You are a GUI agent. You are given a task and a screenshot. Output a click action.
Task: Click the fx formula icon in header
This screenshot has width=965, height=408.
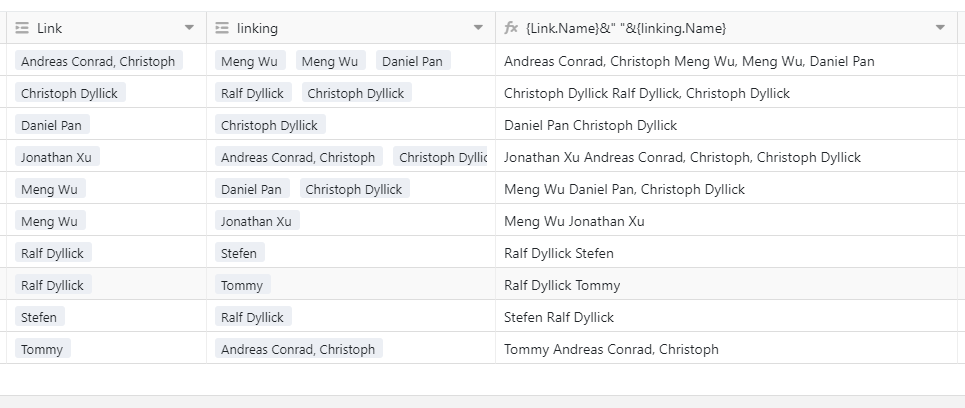pos(510,28)
